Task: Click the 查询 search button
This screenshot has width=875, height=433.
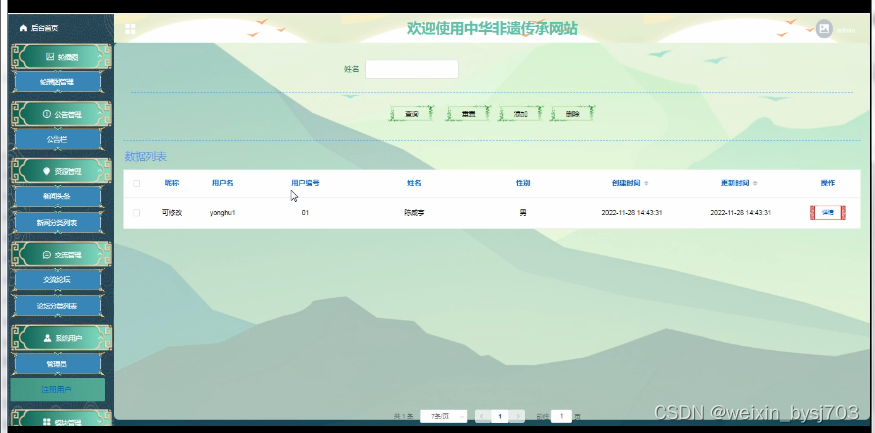Action: click(x=411, y=114)
